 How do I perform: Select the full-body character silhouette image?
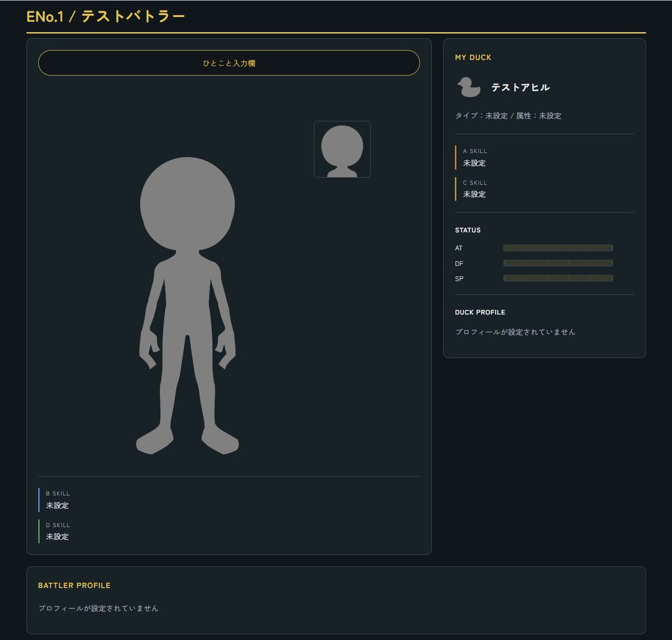[x=188, y=306]
